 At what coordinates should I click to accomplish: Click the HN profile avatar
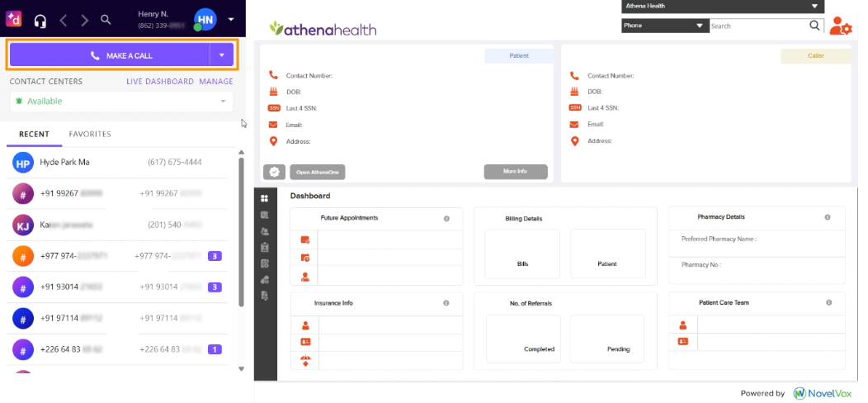pos(205,19)
